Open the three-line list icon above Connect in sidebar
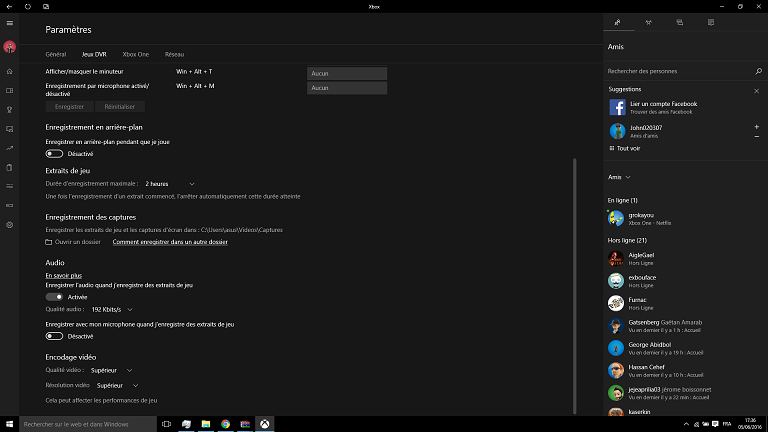Viewport: 768px width, 432px height. [x=9, y=186]
